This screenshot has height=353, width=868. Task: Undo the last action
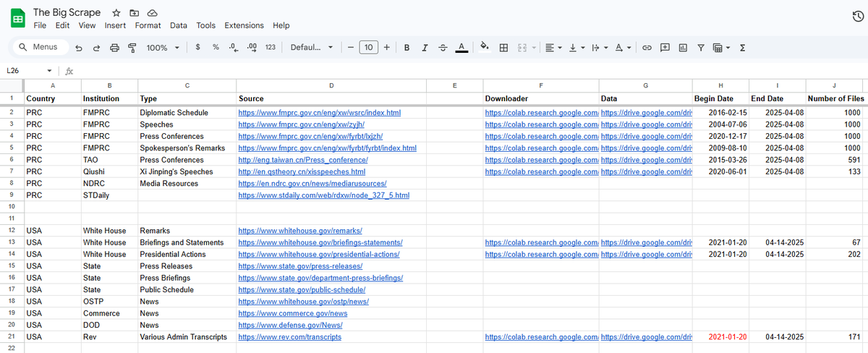pos(78,48)
